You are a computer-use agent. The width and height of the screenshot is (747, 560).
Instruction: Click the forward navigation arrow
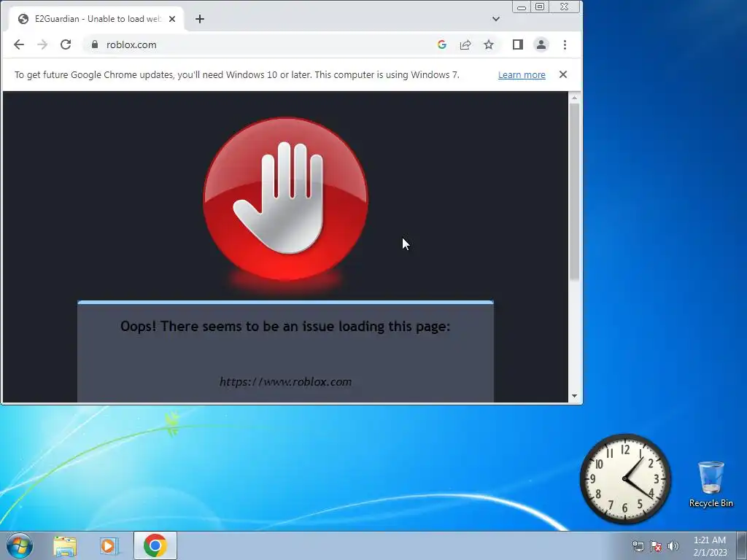[42, 44]
